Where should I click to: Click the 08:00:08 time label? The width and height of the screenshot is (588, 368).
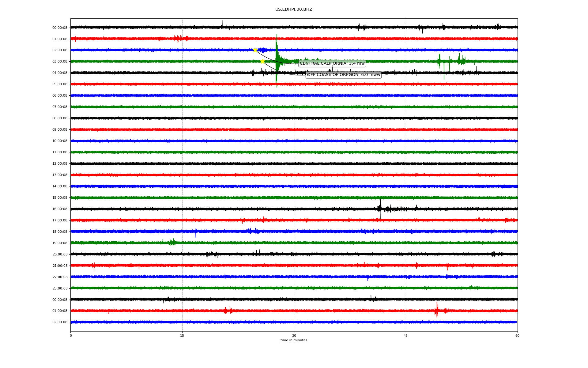(x=60, y=118)
